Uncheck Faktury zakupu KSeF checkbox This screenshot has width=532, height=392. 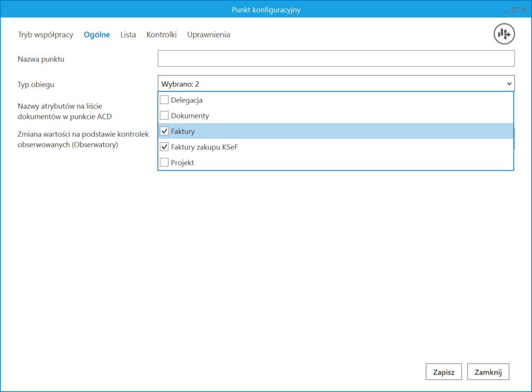coord(164,147)
